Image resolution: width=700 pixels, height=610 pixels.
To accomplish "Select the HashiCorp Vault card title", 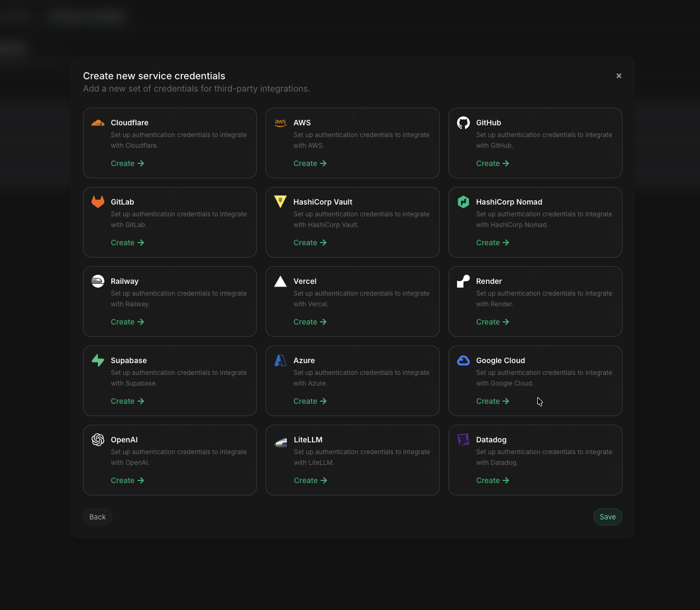I will 323,202.
